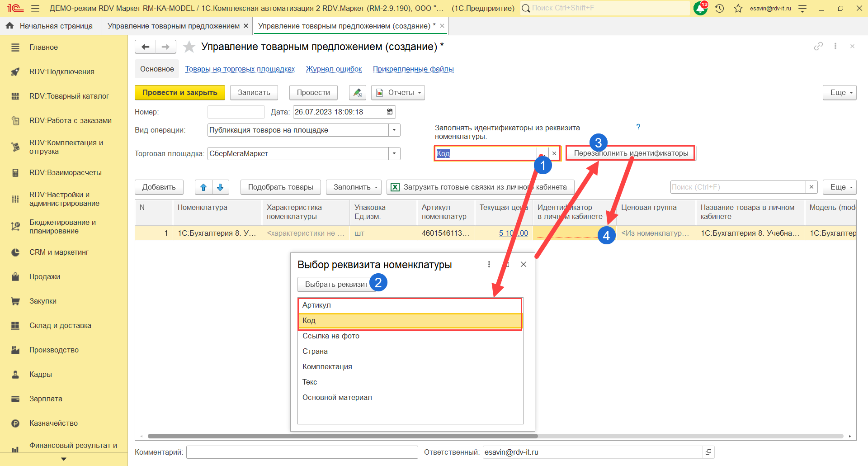Click the edit-document icon beside Провести
The height and width of the screenshot is (466, 868).
tap(357, 92)
